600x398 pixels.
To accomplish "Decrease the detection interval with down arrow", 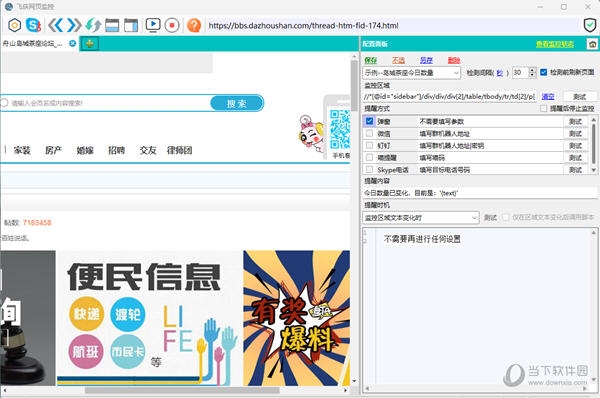I will 532,75.
